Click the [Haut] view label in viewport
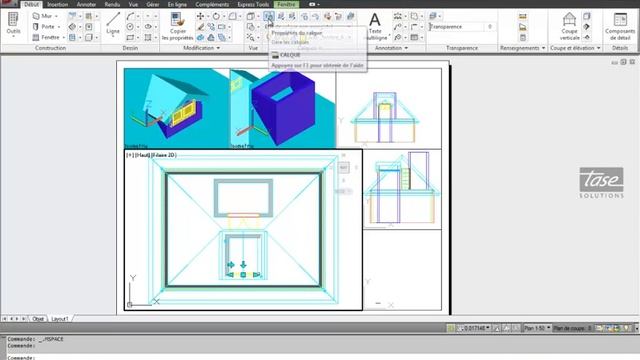This screenshot has width=640, height=360. 142,155
